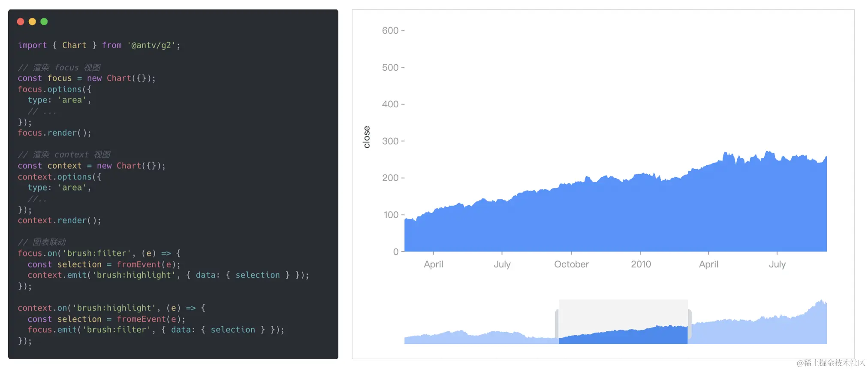Click the 'close' y-axis title
Screen dimensions: 868x370
(x=367, y=137)
